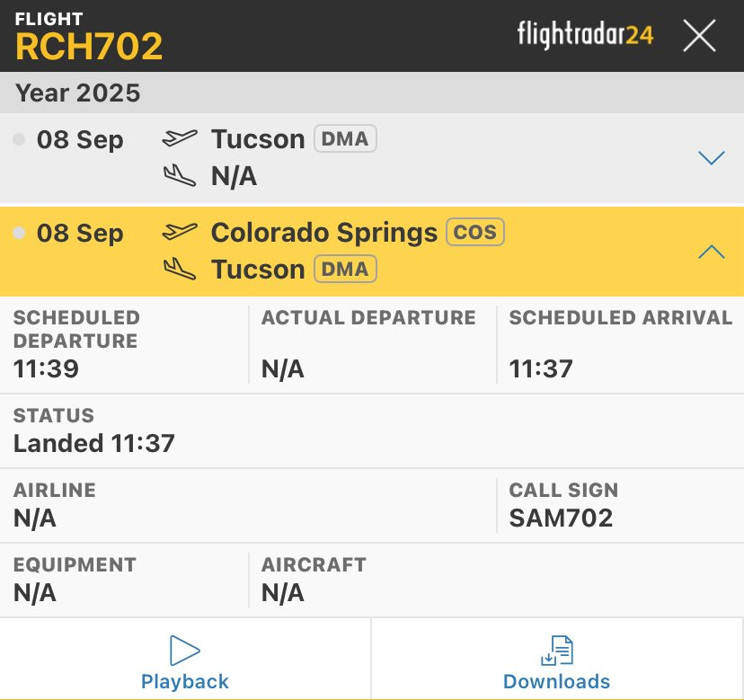Click the status dot on first 08 Sep row
744x700 pixels.
pyautogui.click(x=19, y=138)
